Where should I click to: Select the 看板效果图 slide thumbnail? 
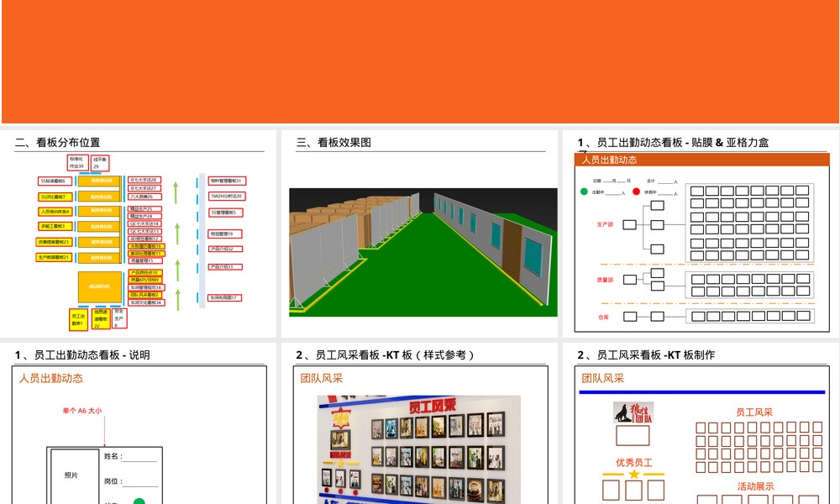pyautogui.click(x=419, y=234)
